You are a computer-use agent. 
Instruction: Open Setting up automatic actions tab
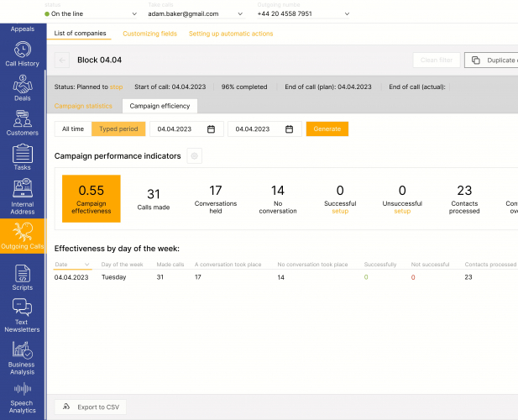(x=231, y=34)
